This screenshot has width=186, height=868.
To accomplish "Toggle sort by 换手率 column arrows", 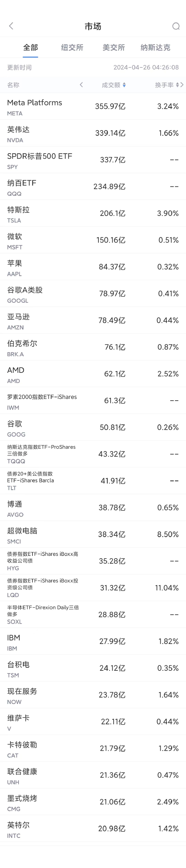I will coord(178,85).
